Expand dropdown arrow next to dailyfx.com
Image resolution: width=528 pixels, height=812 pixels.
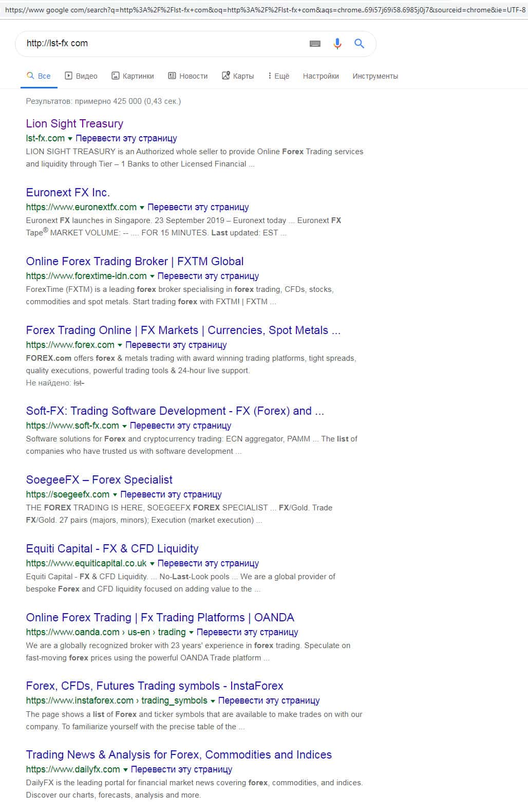pyautogui.click(x=125, y=770)
